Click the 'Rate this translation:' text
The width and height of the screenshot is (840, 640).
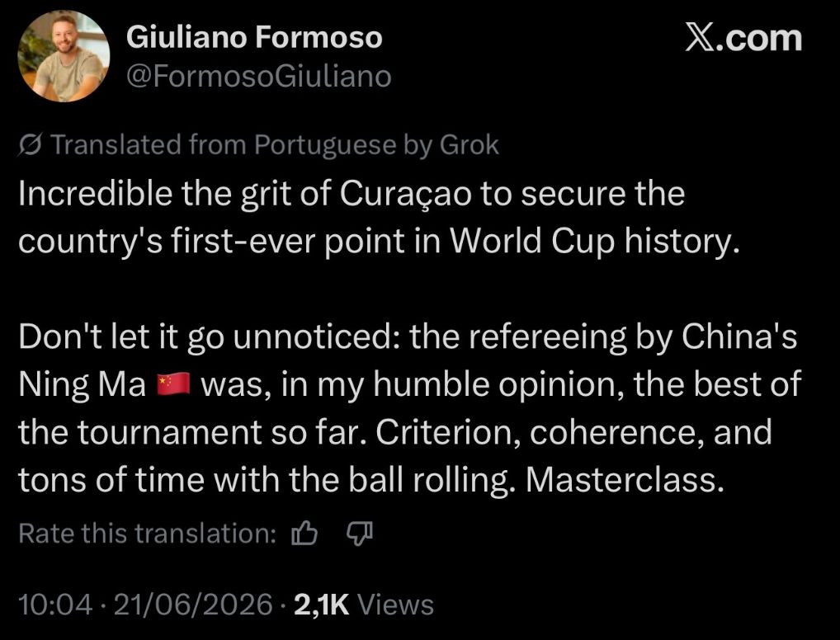[148, 534]
